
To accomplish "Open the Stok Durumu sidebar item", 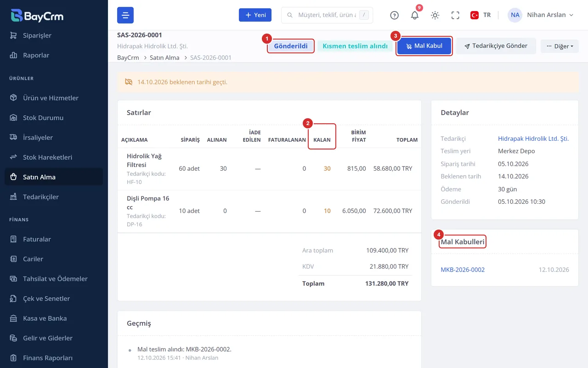I will [x=54, y=118].
